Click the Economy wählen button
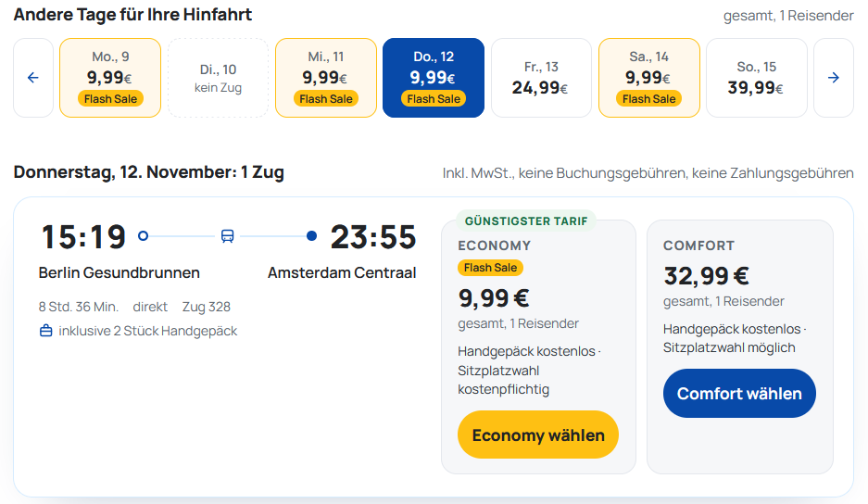Image resolution: width=868 pixels, height=504 pixels. coord(538,435)
